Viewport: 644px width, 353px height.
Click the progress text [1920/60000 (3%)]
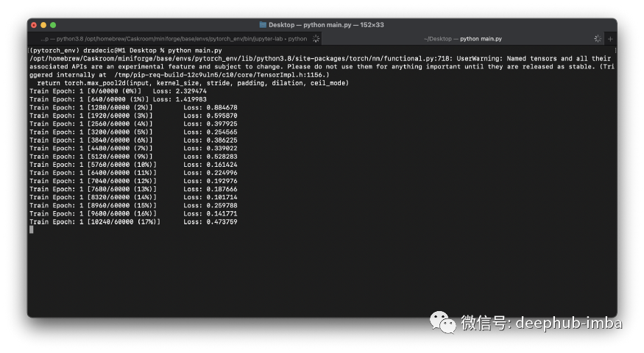click(120, 115)
